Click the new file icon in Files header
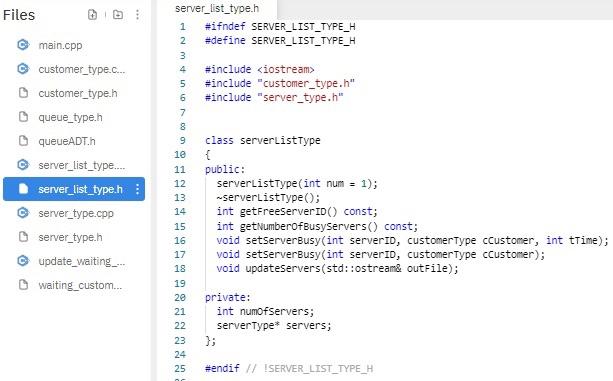613x381 pixels. coord(93,15)
